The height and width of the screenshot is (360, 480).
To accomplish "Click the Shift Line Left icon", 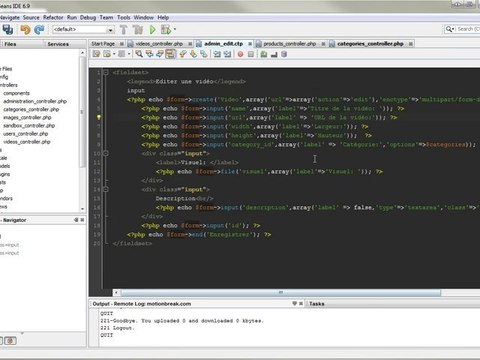I will [x=217, y=54].
